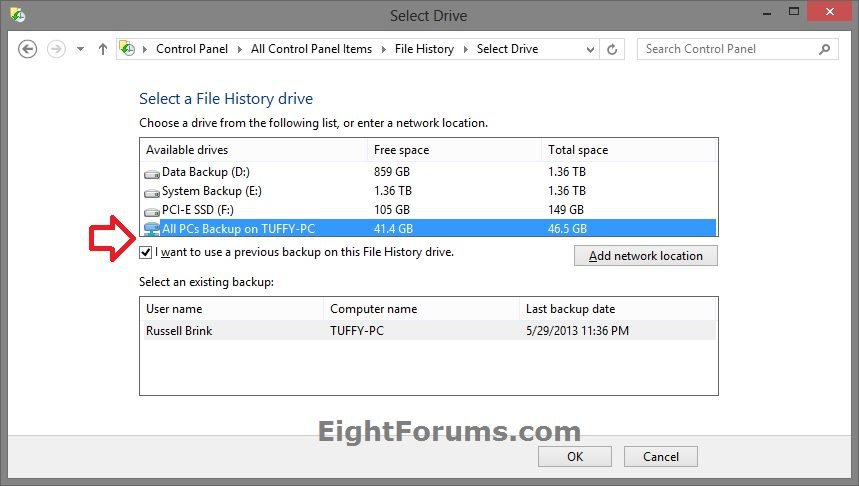Click the Refresh button in address bar
Viewport: 859px width, 486px height.
coord(612,49)
